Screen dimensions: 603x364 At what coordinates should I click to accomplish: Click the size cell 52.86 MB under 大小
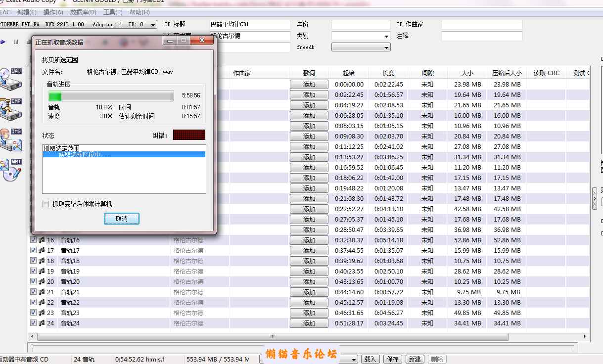click(467, 240)
